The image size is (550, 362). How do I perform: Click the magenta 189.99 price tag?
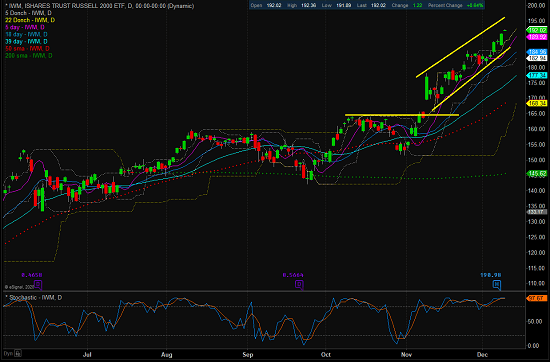[x=537, y=37]
